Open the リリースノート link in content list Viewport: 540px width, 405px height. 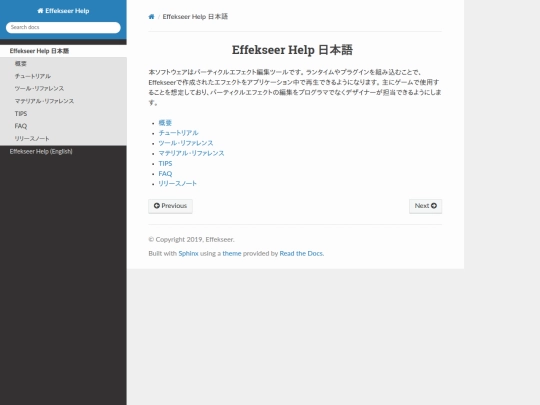click(177, 184)
